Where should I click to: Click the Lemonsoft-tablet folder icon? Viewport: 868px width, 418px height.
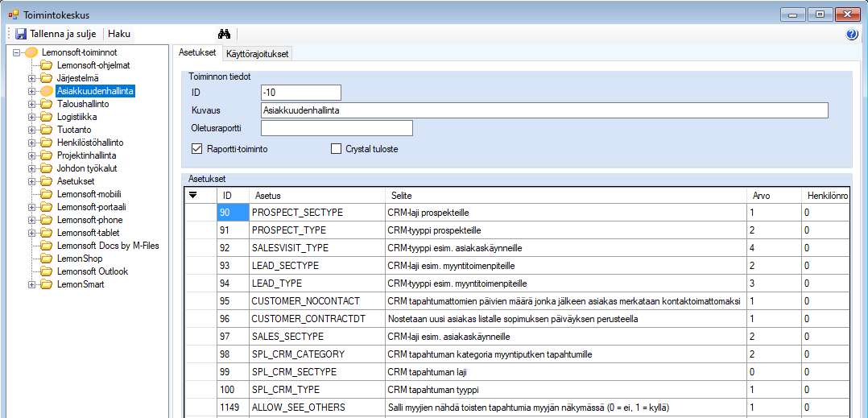coord(47,233)
